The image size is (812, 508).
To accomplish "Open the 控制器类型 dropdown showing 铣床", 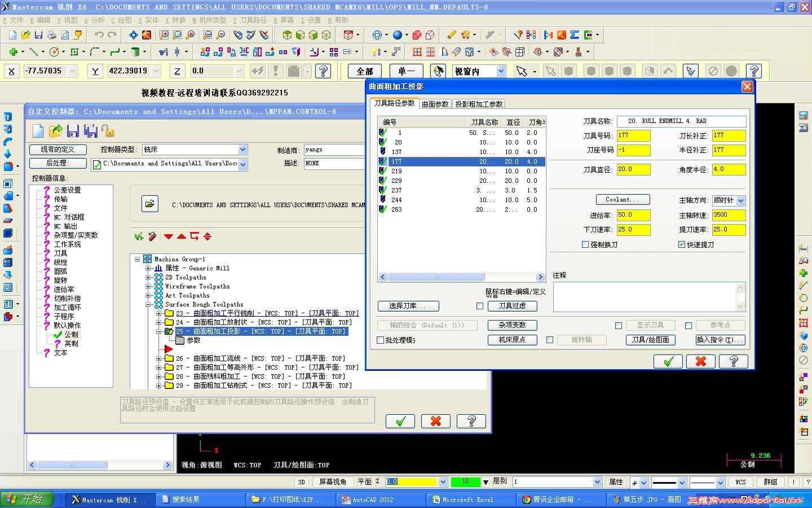I will click(x=242, y=150).
